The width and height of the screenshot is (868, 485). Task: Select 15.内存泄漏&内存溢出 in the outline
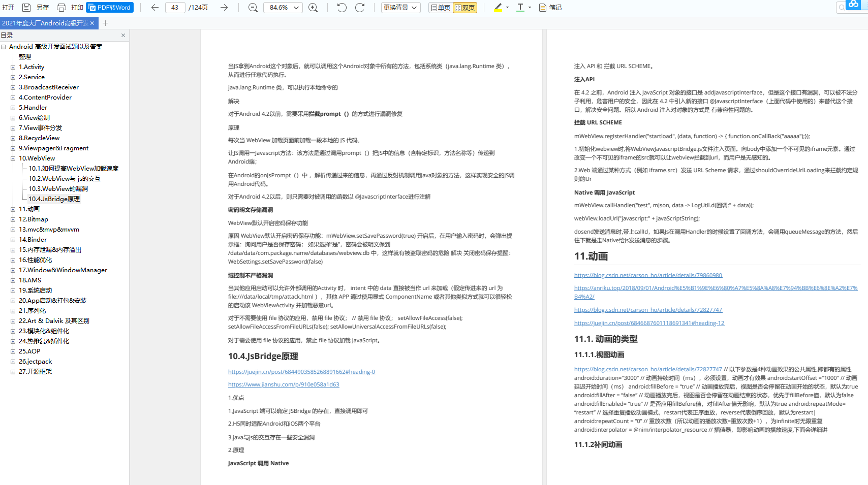[x=50, y=250]
